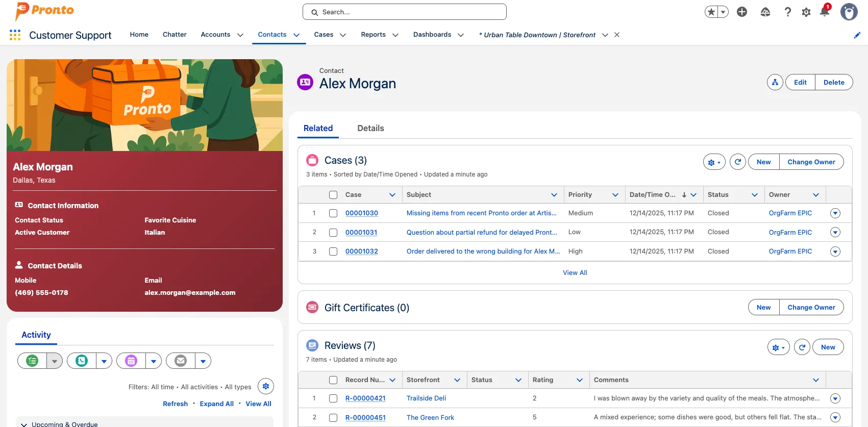The width and height of the screenshot is (868, 427).
Task: Check the box for case 00001032
Action: [333, 252]
